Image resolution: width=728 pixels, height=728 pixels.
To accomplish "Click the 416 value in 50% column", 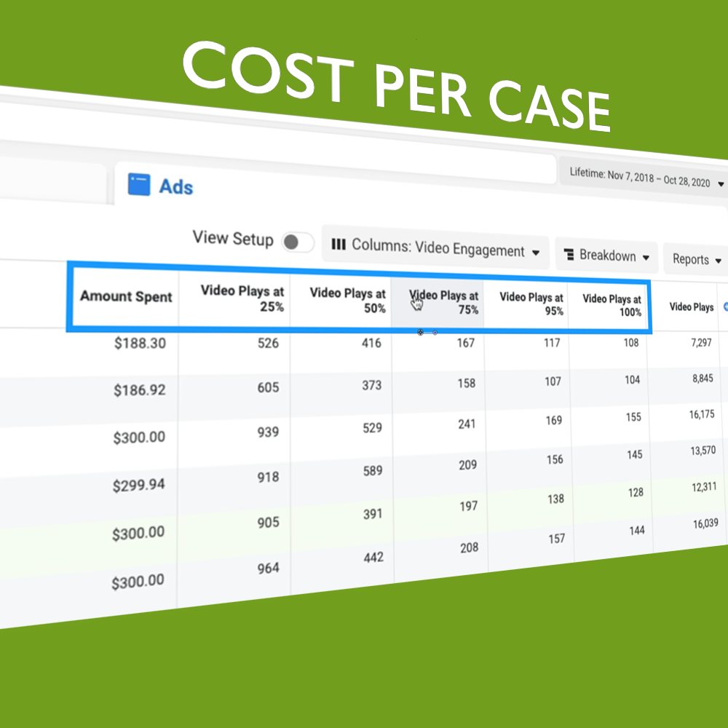I will click(371, 343).
